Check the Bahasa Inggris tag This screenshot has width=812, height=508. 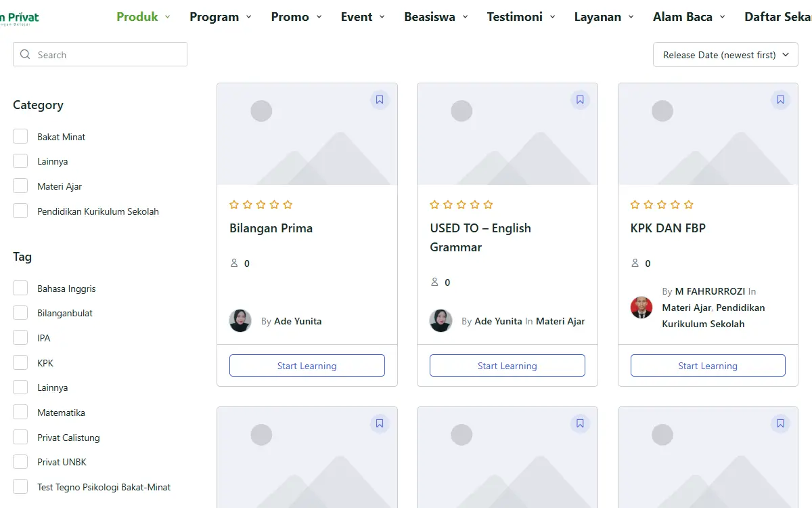tap(20, 288)
